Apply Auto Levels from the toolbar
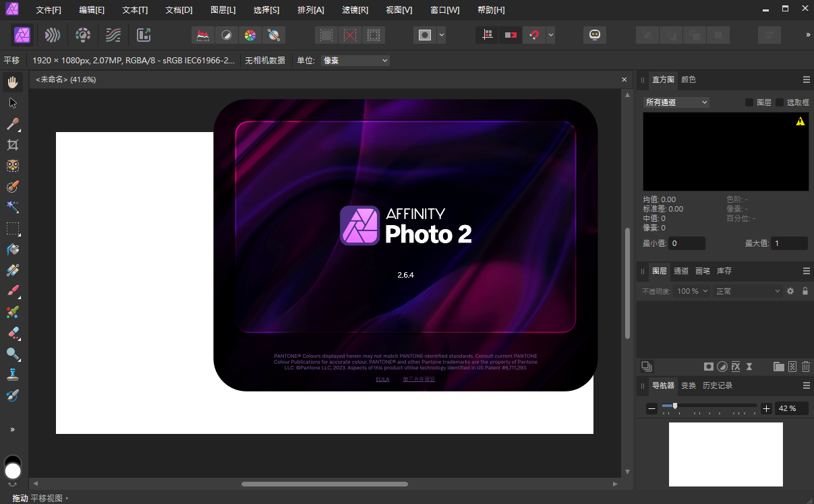The height and width of the screenshot is (504, 814). (202, 35)
